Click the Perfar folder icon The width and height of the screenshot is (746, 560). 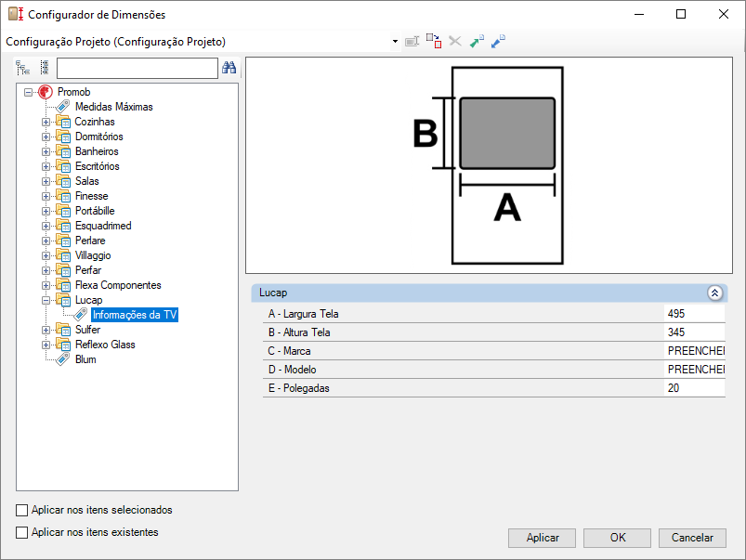coord(63,270)
